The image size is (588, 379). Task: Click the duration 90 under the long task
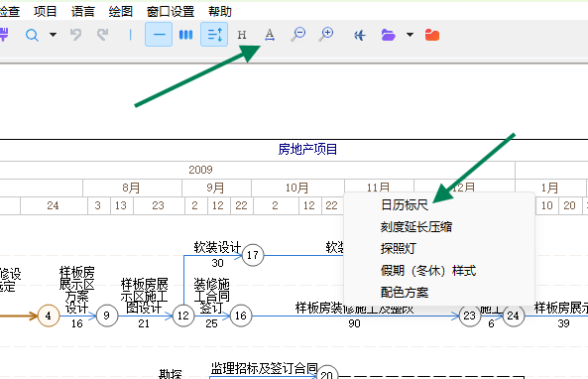click(354, 323)
